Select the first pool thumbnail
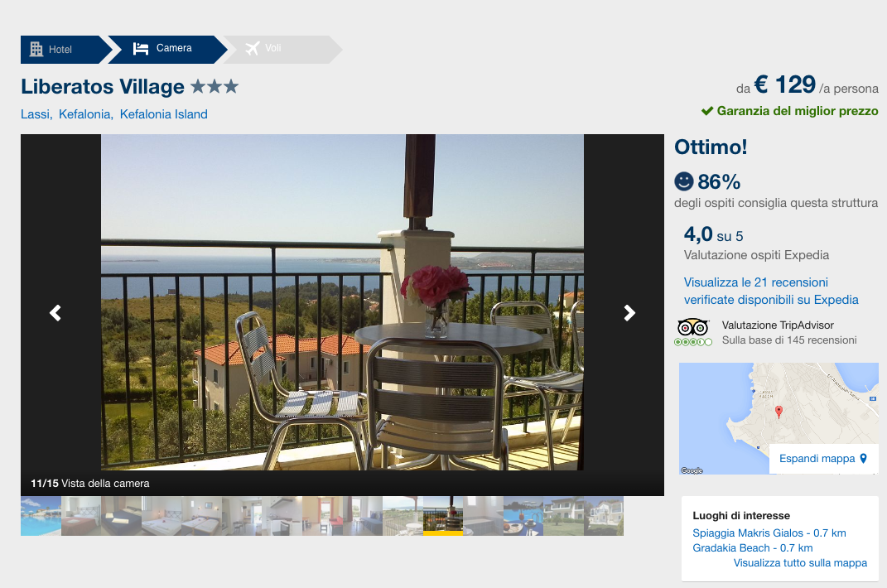Viewport: 887px width, 588px height. coord(41,516)
